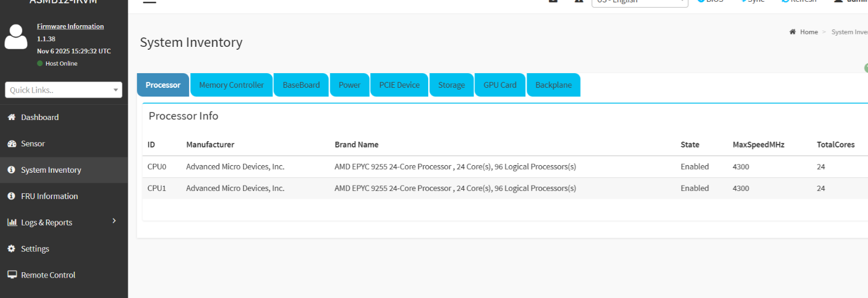Click the Logs & Reports chart icon
The height and width of the screenshot is (298, 868).
pos(11,222)
